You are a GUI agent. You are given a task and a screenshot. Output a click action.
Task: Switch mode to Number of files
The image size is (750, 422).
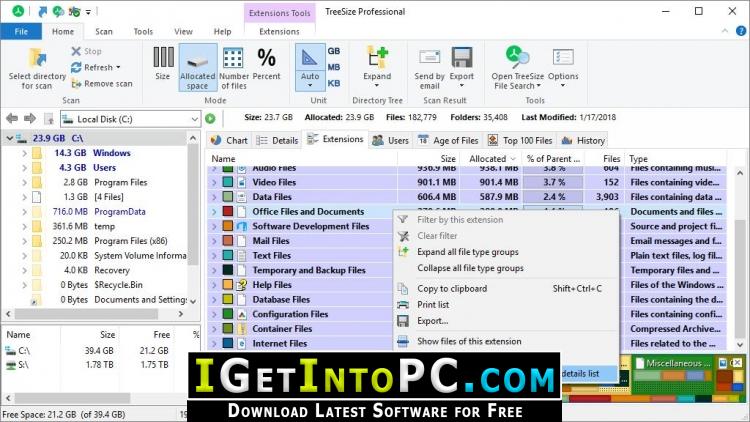click(234, 67)
